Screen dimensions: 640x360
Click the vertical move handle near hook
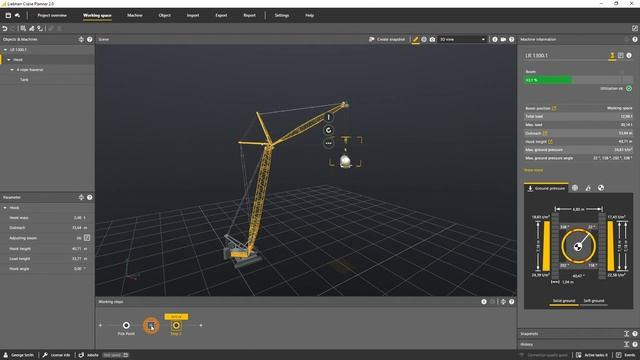(x=329, y=118)
